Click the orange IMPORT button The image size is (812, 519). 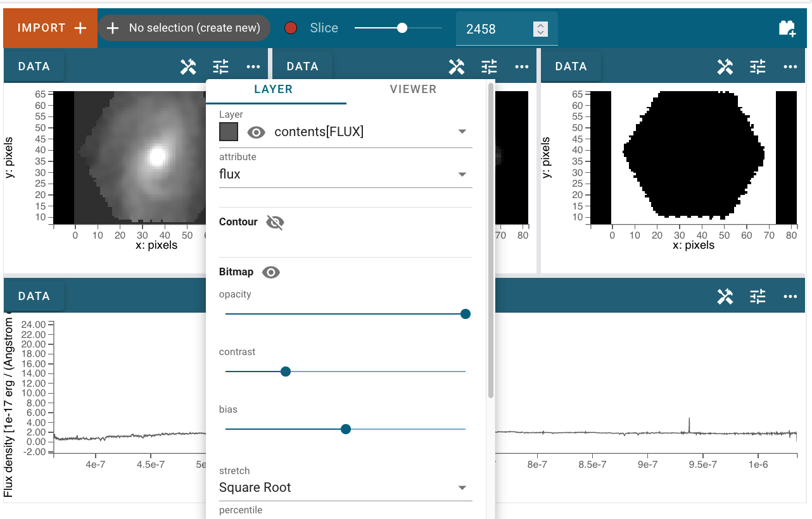[x=51, y=28]
